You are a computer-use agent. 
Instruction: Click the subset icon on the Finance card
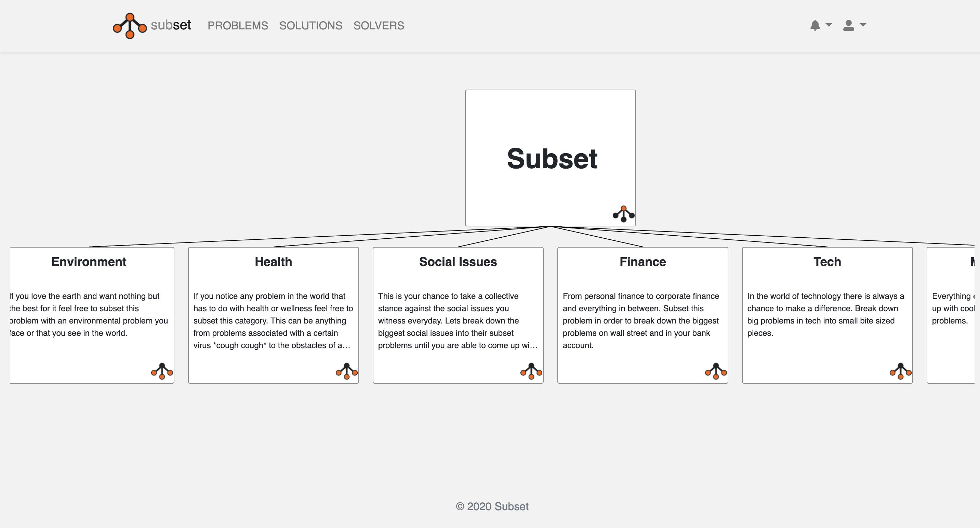point(716,371)
